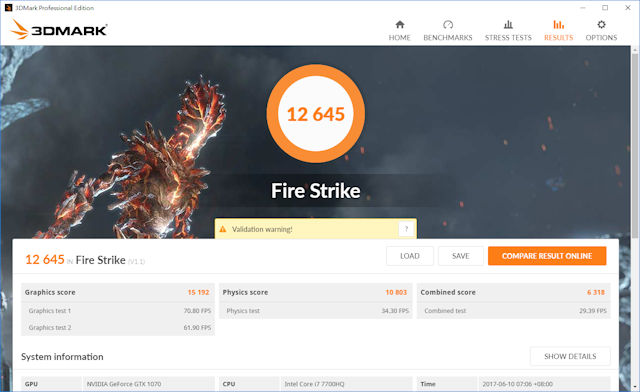Click the Home house icon

400,24
